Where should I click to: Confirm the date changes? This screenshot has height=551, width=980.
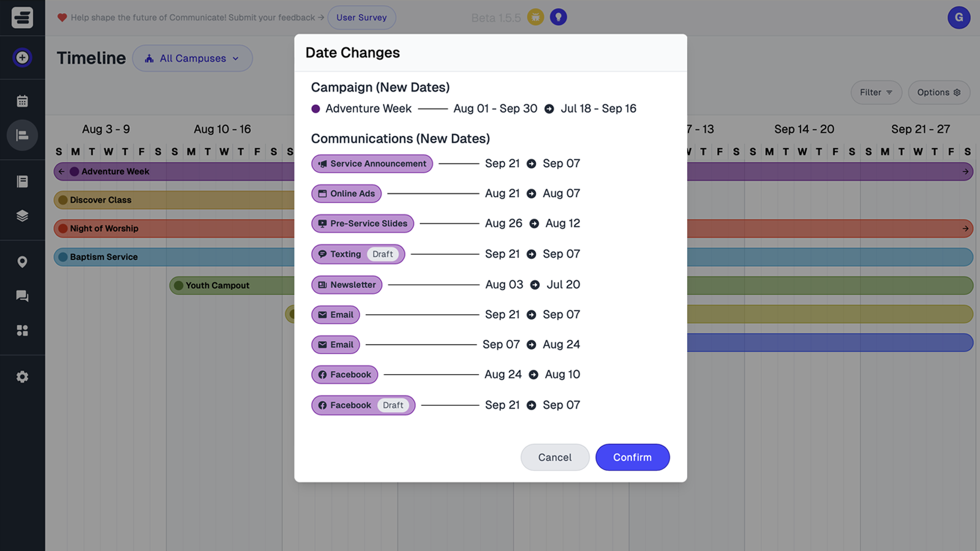pos(632,457)
